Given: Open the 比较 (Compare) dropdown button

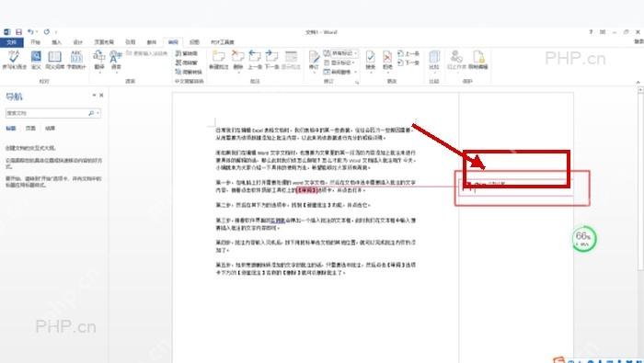Looking at the screenshot, I should coord(434,61).
